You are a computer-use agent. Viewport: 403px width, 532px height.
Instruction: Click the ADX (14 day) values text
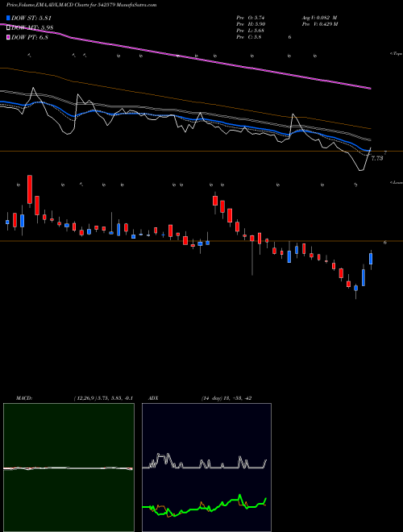pyautogui.click(x=226, y=398)
